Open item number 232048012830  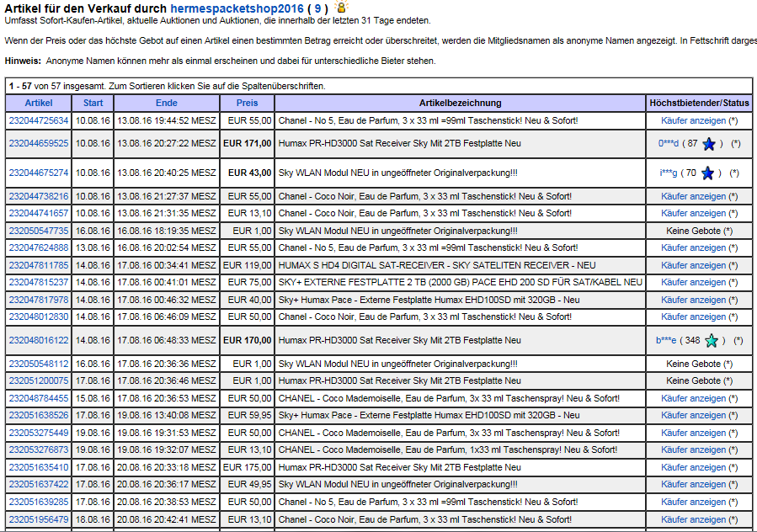(x=39, y=317)
